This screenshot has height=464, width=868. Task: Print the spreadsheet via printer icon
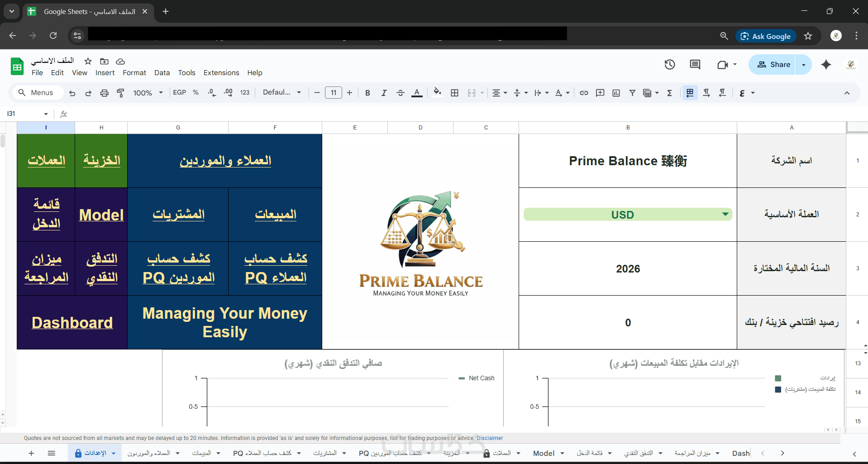(105, 93)
